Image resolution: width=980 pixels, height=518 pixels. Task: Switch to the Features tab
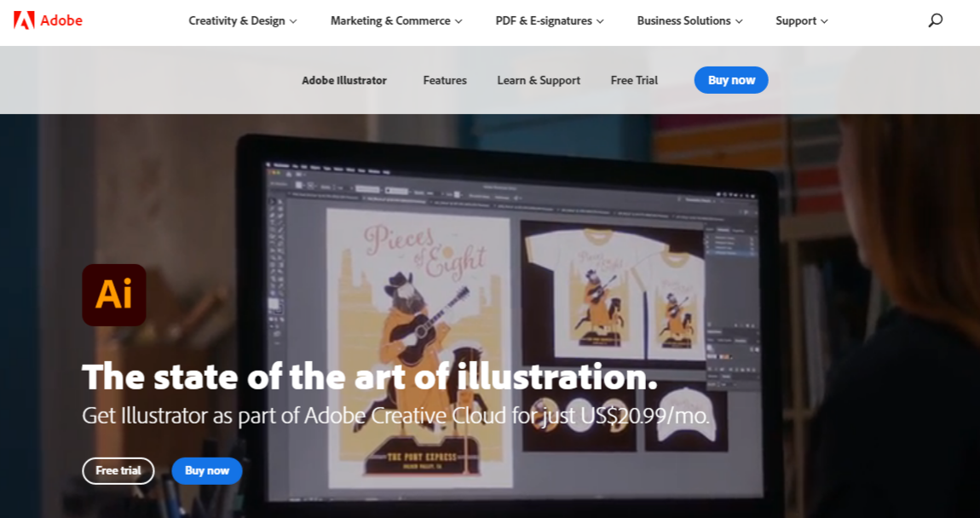444,80
